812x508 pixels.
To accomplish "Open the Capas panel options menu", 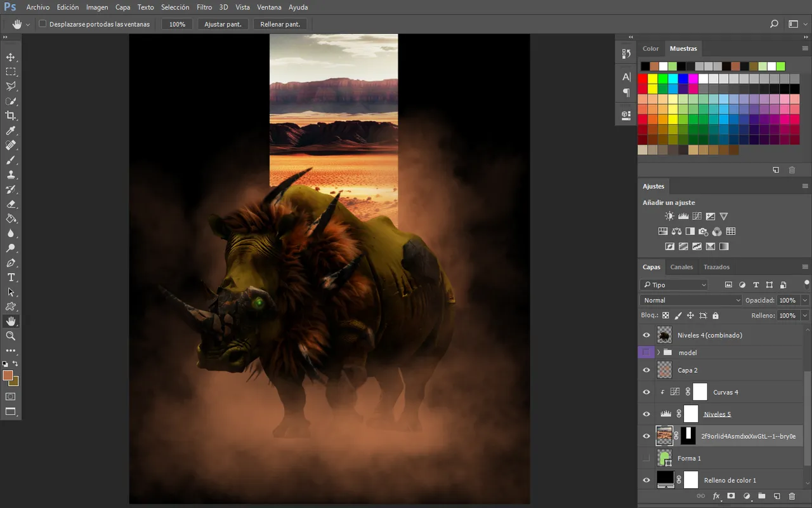I will coord(805,267).
